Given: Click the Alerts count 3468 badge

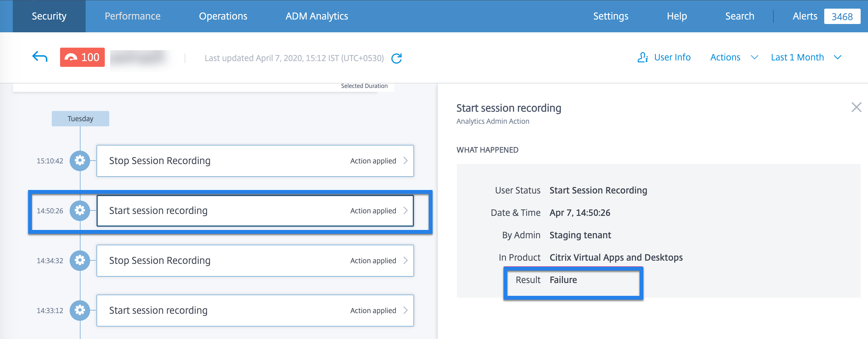Looking at the screenshot, I should coord(841,17).
